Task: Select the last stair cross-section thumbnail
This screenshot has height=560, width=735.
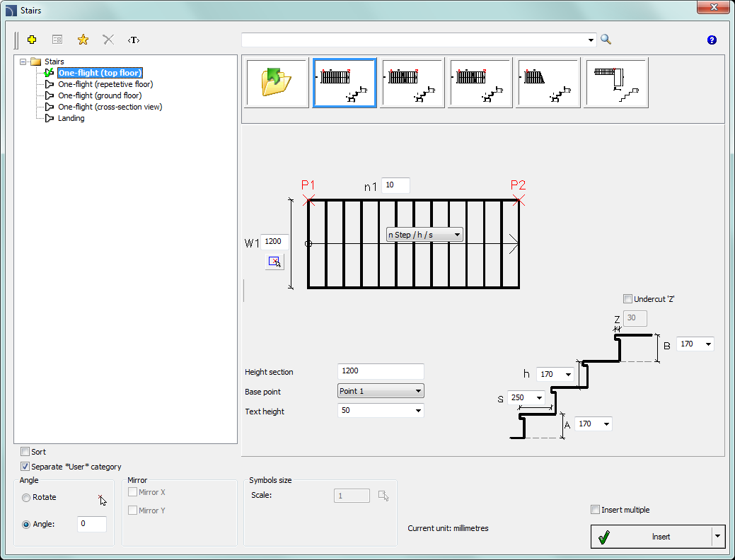Action: (x=616, y=83)
